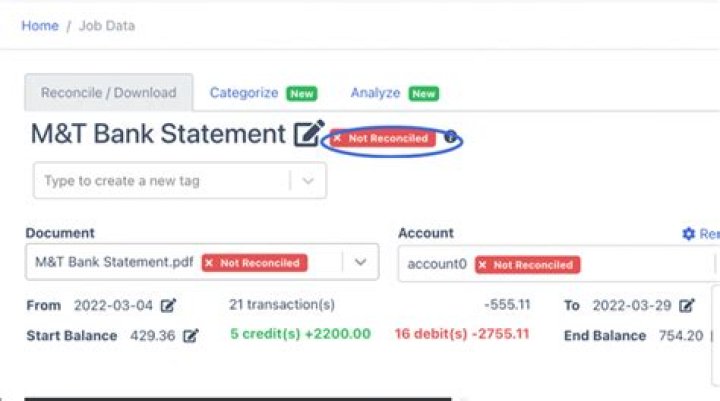Viewport: 720px width, 401px height.
Task: Go to Home breadcrumb link
Action: [x=40, y=26]
